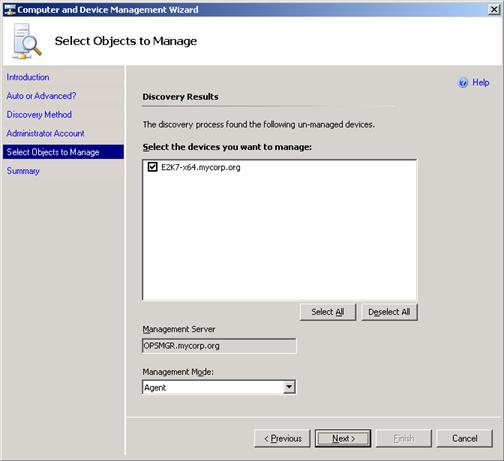This screenshot has width=504, height=461.
Task: Switch to Discovery Method step
Action: point(39,114)
